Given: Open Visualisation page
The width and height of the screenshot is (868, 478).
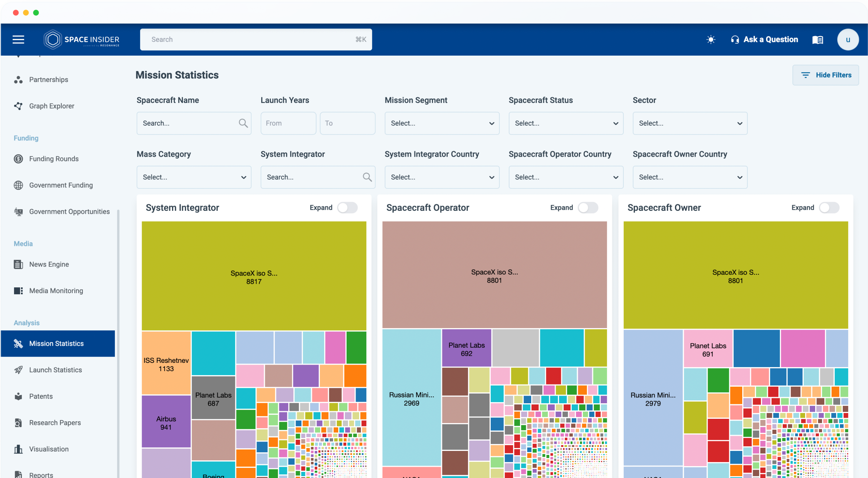Looking at the screenshot, I should click(x=58, y=449).
